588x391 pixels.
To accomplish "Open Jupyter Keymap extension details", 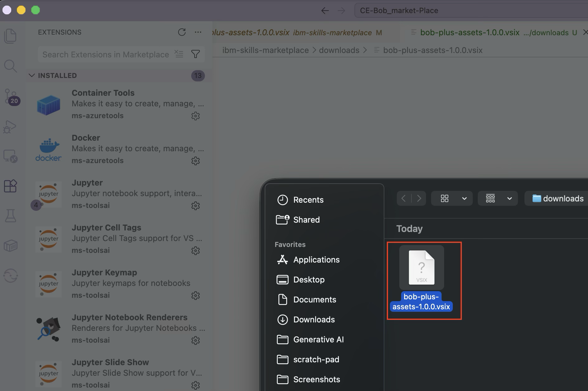I will pyautogui.click(x=120, y=284).
